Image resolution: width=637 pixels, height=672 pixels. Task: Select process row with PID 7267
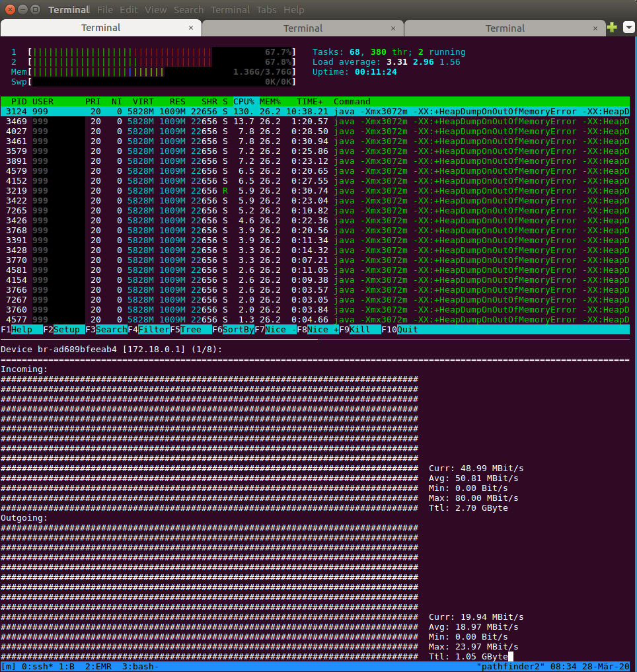point(315,299)
